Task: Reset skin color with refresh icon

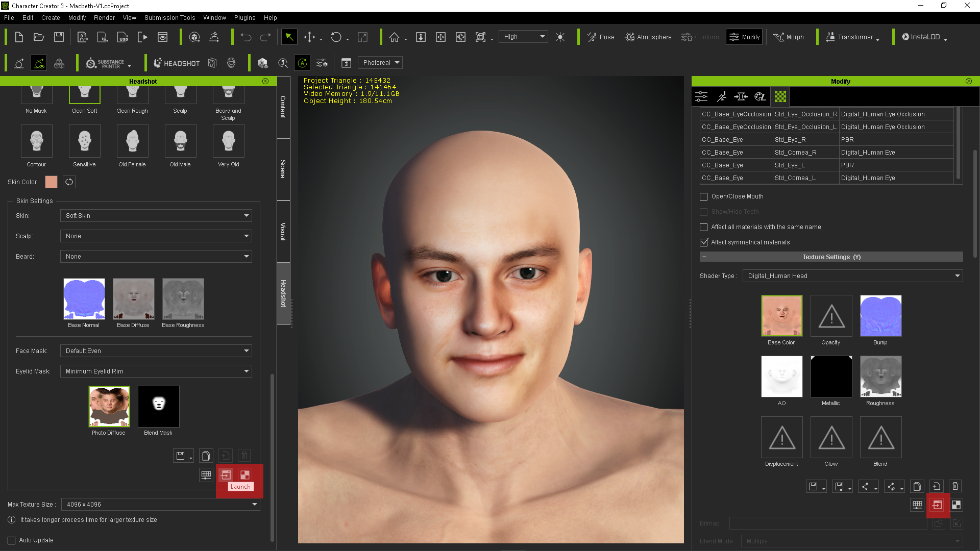Action: pos(69,182)
